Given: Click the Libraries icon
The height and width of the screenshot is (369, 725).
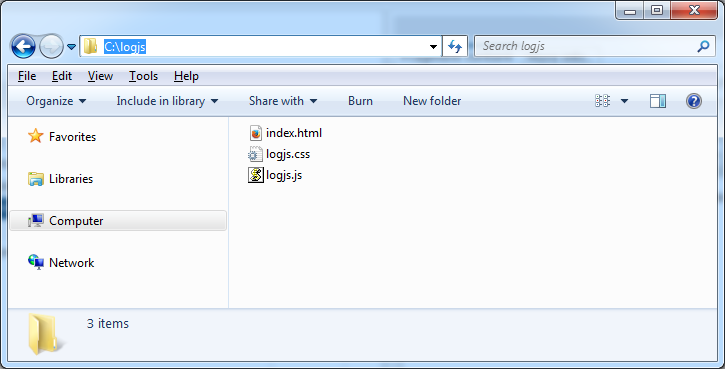Looking at the screenshot, I should coord(36,178).
